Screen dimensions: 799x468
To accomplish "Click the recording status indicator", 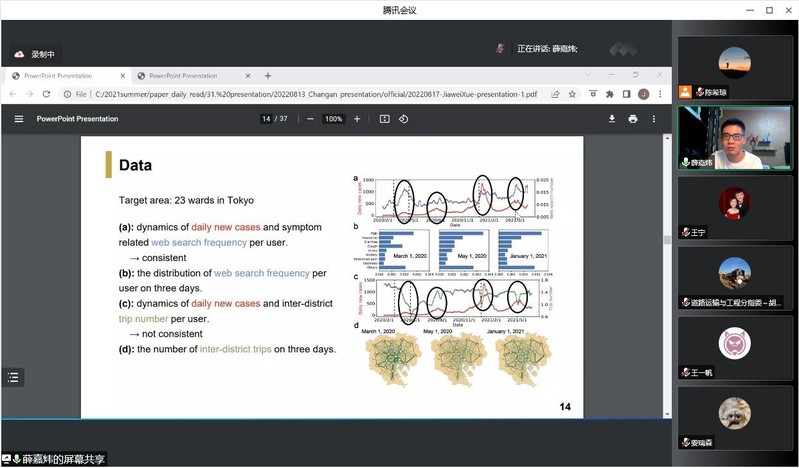I will (36, 54).
